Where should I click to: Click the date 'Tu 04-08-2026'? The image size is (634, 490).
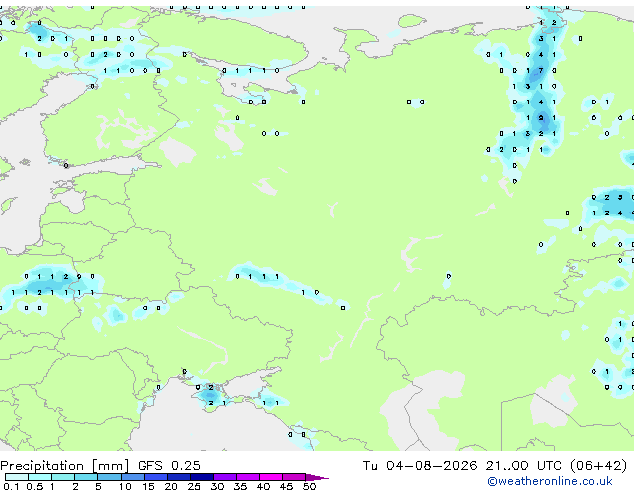[x=420, y=466]
